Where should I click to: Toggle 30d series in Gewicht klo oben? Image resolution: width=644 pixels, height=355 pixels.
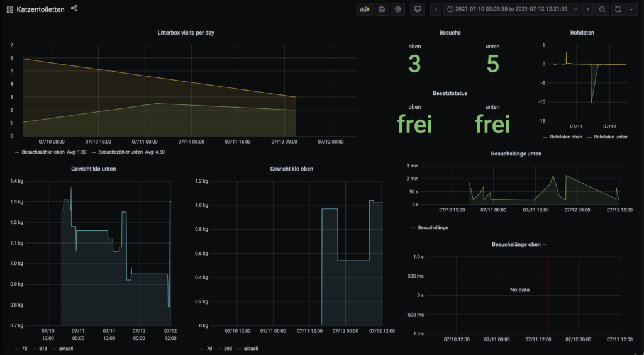pyautogui.click(x=228, y=349)
